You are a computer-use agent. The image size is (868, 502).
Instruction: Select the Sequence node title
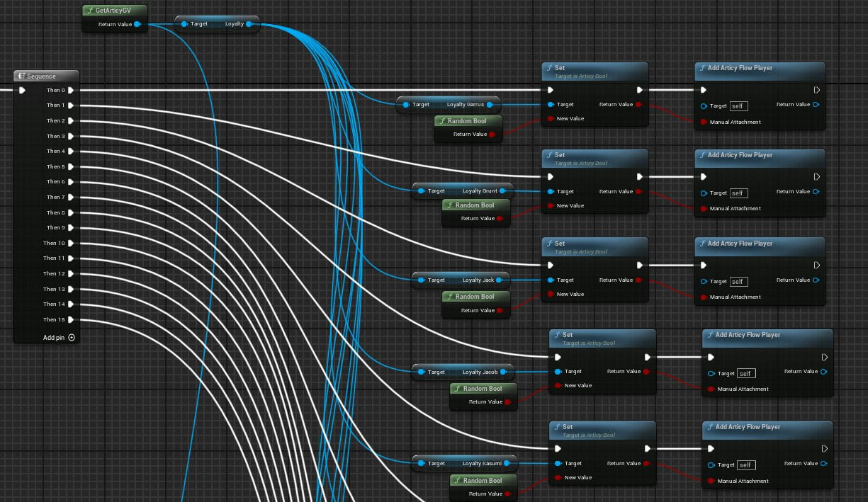[x=42, y=76]
